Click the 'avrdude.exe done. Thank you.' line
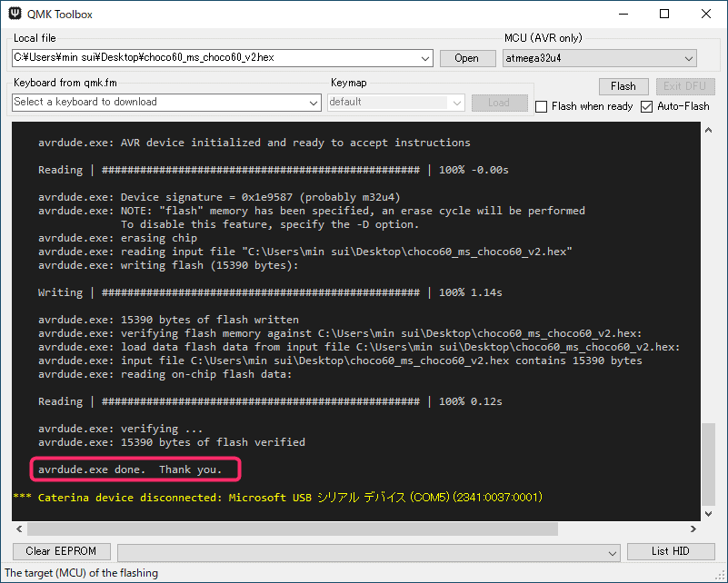 (130, 469)
